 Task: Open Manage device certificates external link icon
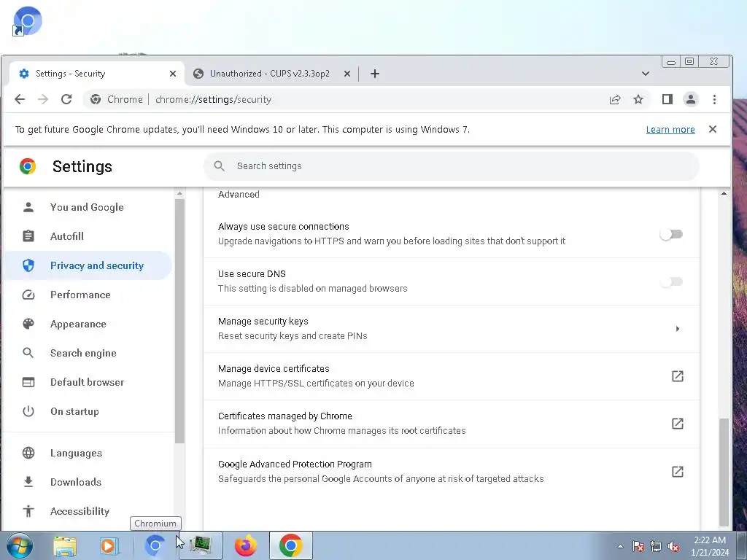click(x=678, y=376)
